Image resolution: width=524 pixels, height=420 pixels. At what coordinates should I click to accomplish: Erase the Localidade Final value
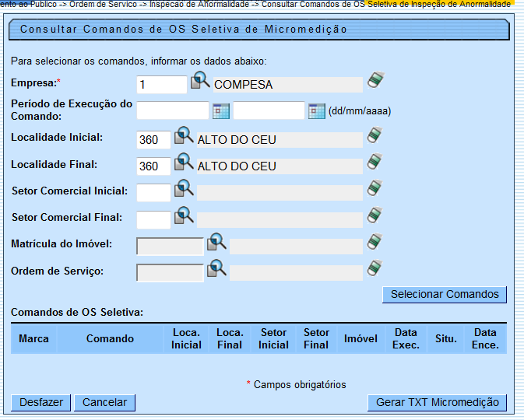[x=376, y=163]
